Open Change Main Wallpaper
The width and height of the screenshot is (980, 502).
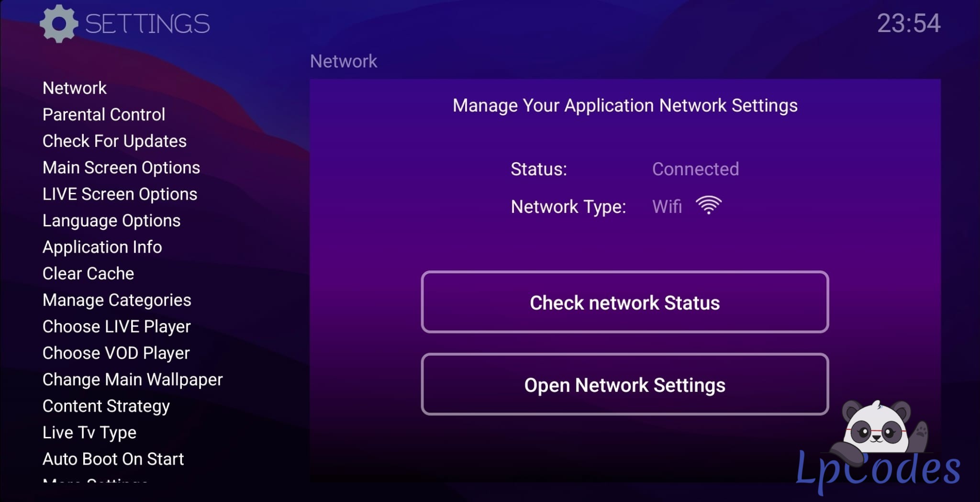coord(133,379)
